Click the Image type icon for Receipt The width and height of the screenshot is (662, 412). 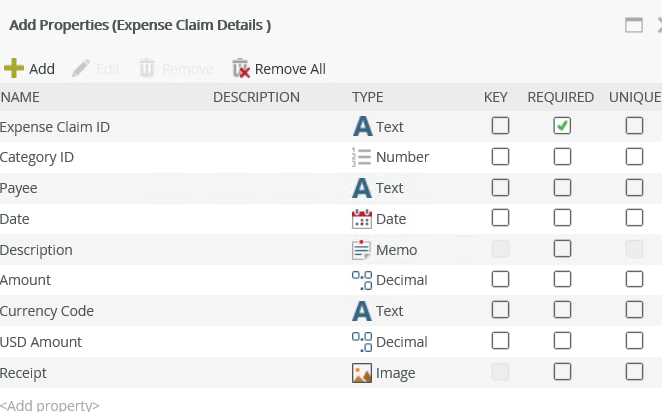362,373
